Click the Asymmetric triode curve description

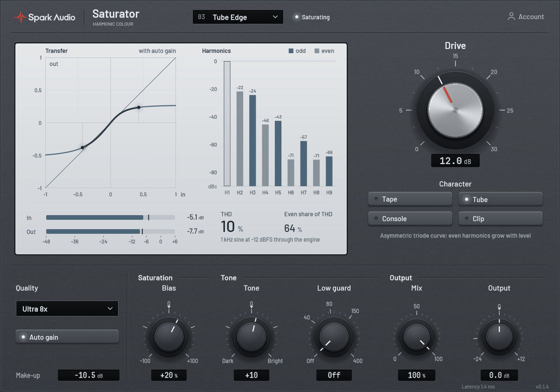tap(455, 236)
